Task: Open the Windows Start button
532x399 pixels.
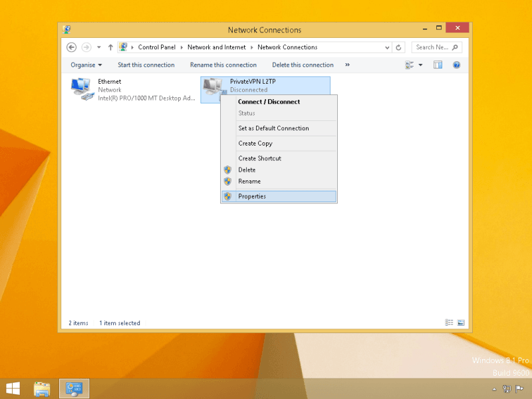Action: coord(13,388)
